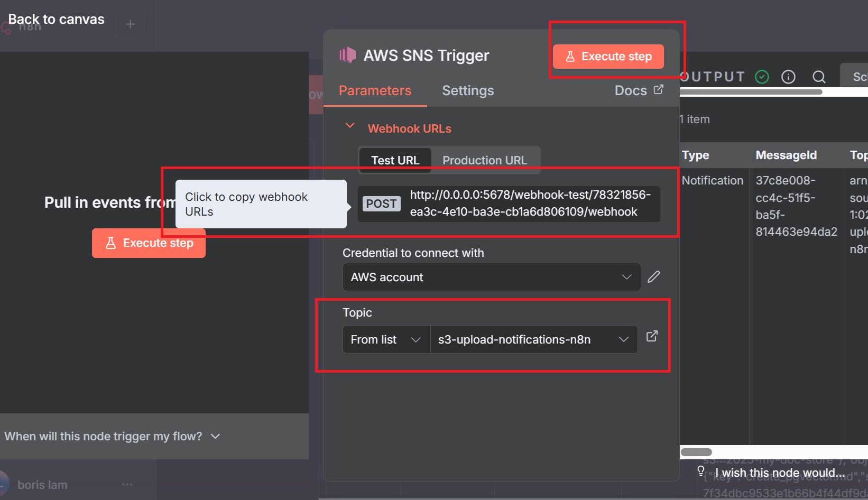Open the AWS account credential dropdown
This screenshot has width=868, height=500.
[x=492, y=277]
